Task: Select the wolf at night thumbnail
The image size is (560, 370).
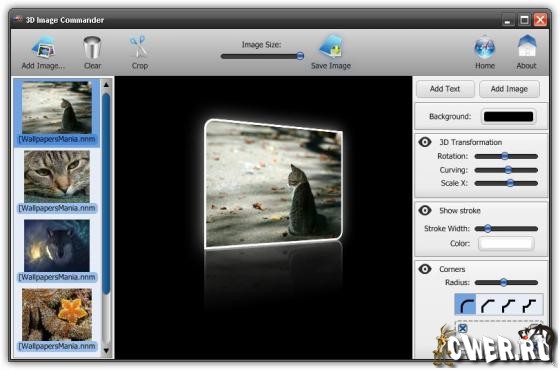Action: [x=57, y=245]
